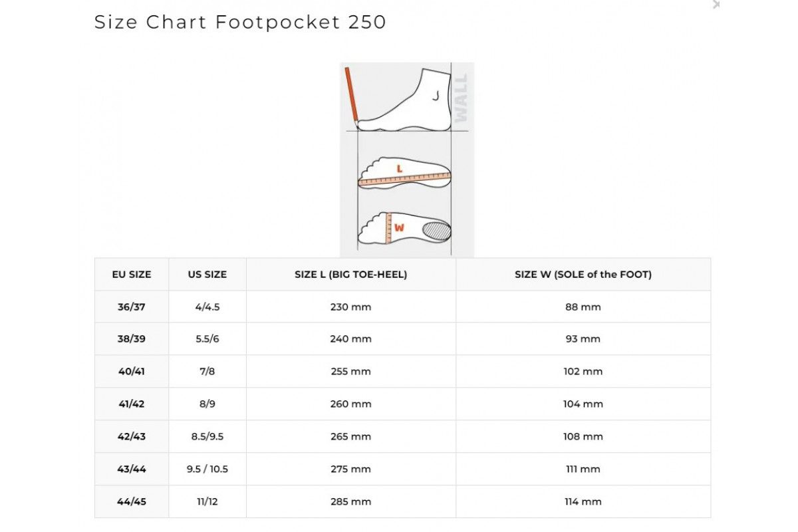Select the 36/37 EU size row
The height and width of the screenshot is (532, 798).
[x=132, y=307]
